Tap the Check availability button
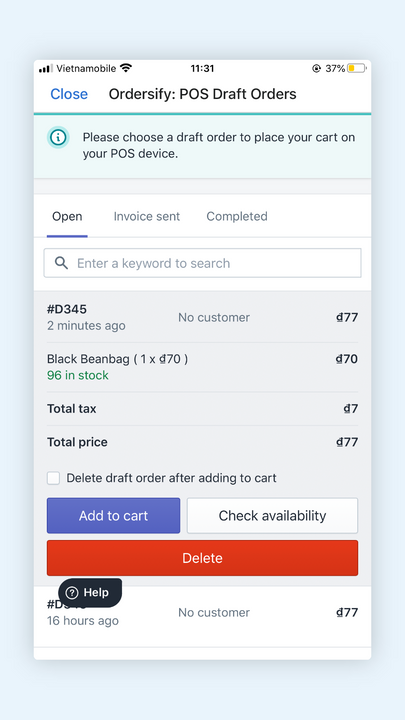Viewport: 405px width, 720px height. point(272,516)
